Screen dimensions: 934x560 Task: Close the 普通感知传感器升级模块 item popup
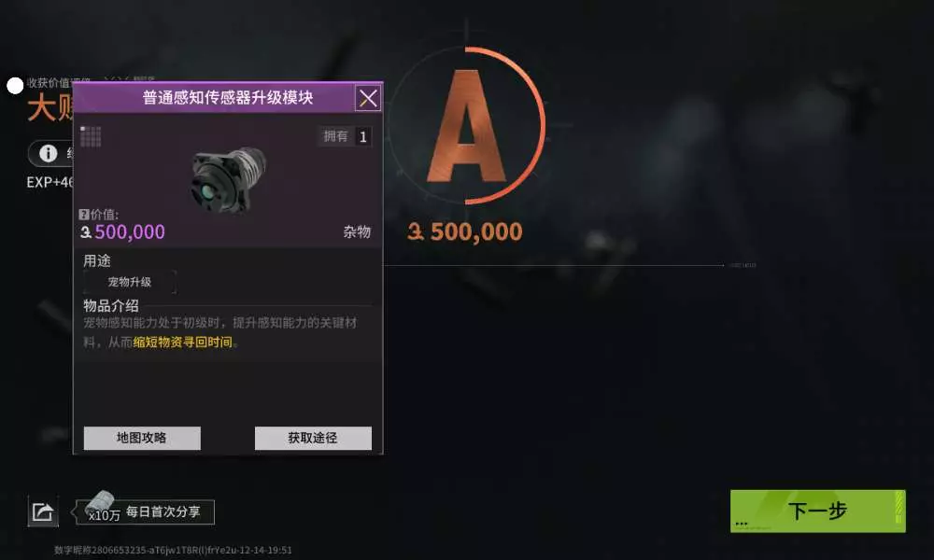(x=367, y=98)
